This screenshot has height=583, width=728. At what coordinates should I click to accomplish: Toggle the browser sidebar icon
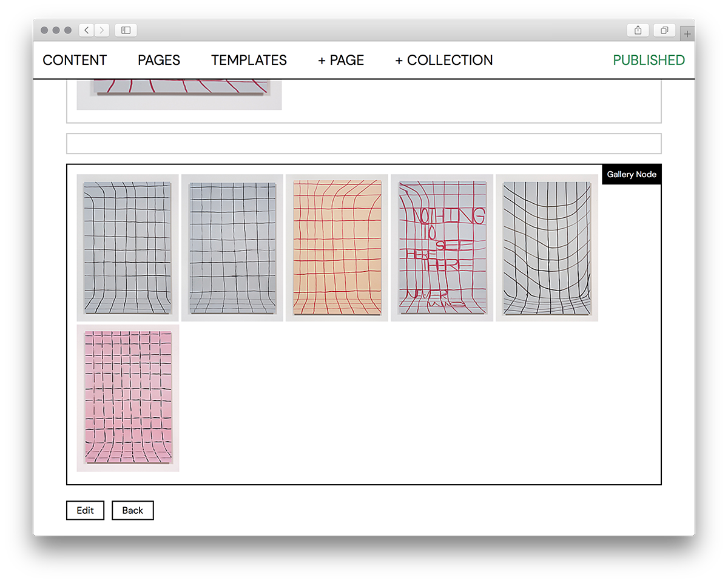pos(126,30)
